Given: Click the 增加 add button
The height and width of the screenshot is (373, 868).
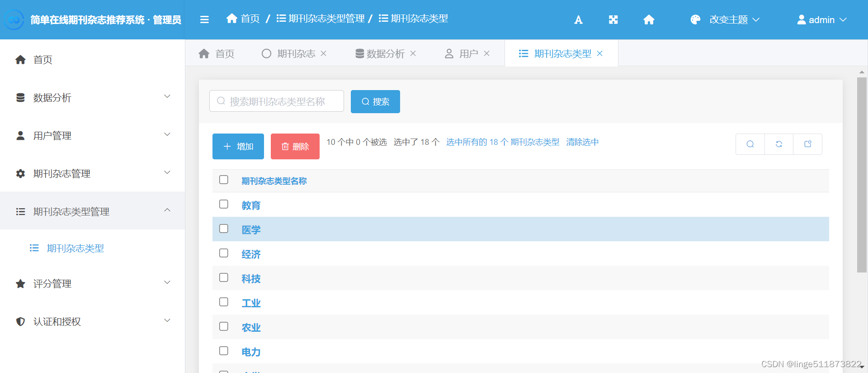Looking at the screenshot, I should [x=238, y=146].
